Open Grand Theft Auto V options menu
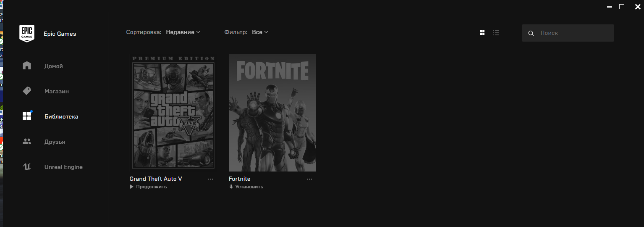 point(210,179)
